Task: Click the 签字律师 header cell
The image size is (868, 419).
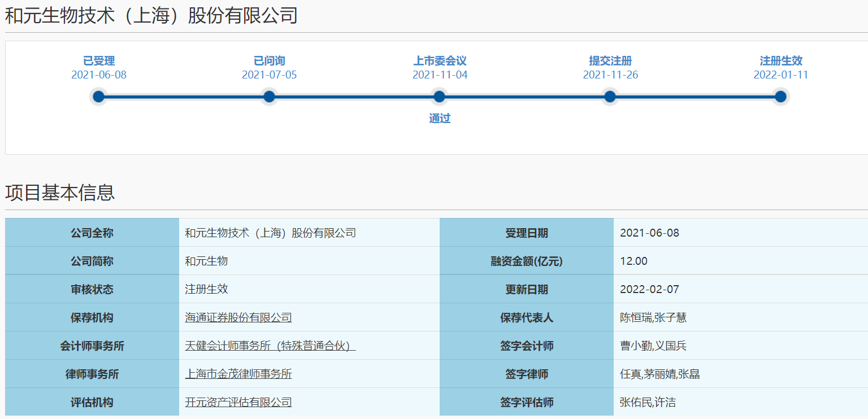Action: tap(527, 374)
